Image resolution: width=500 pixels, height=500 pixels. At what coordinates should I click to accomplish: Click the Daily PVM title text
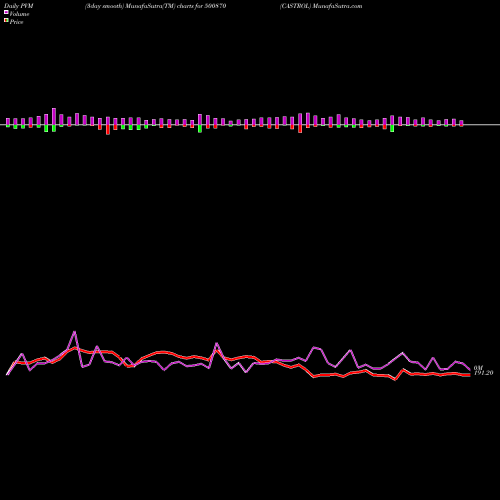click(18, 6)
